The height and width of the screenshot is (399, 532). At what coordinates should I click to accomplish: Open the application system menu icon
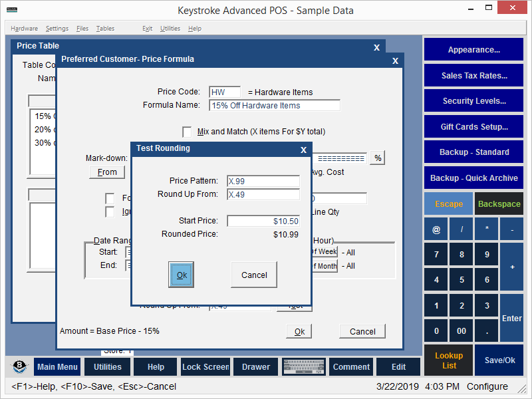pos(12,9)
